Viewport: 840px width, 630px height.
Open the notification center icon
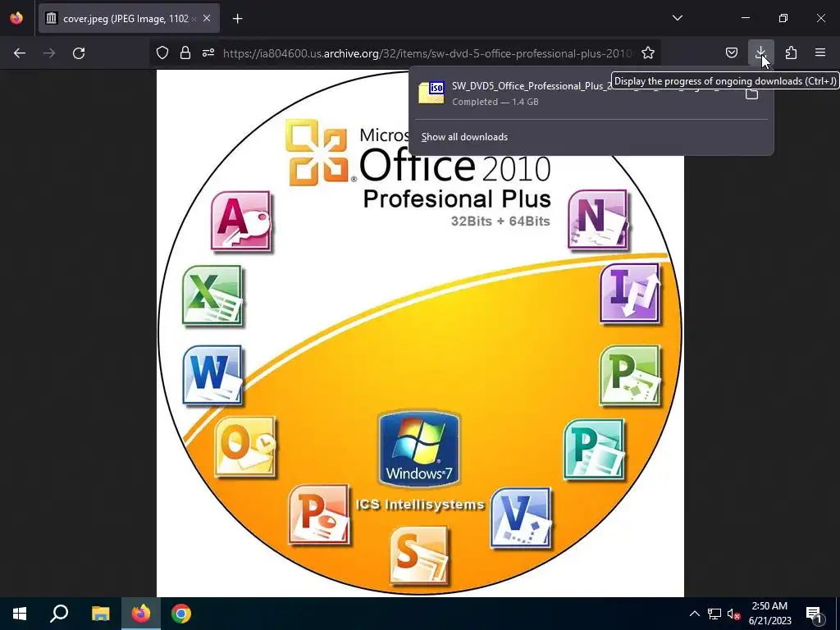[x=814, y=614]
